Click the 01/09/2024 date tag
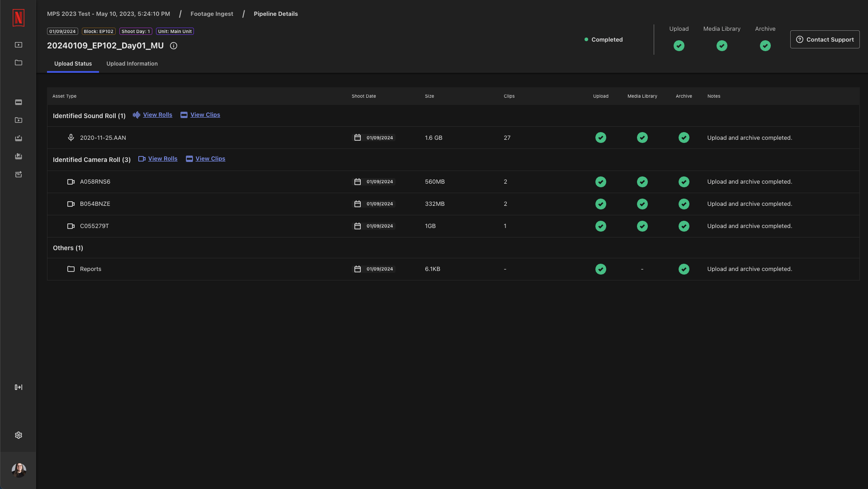The image size is (868, 489). click(x=62, y=31)
